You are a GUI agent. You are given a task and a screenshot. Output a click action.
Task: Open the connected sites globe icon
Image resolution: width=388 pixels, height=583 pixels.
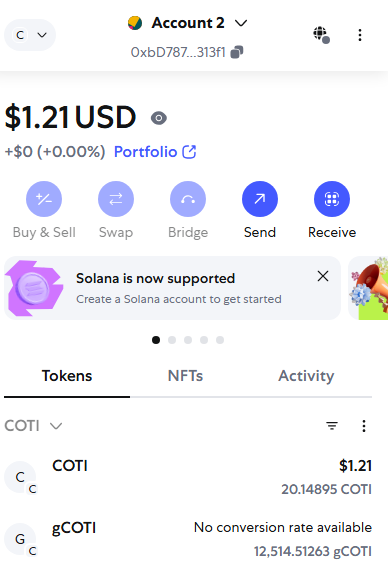321,35
